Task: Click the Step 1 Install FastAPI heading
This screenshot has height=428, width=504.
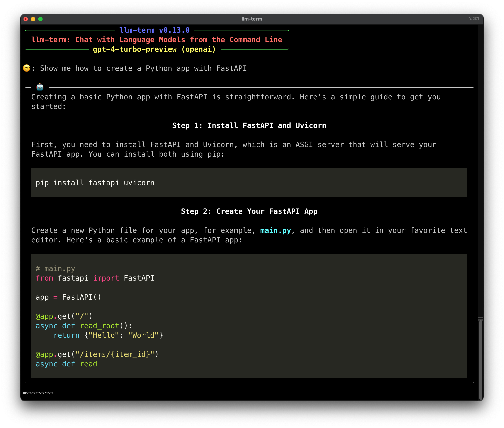Action: pos(249,125)
